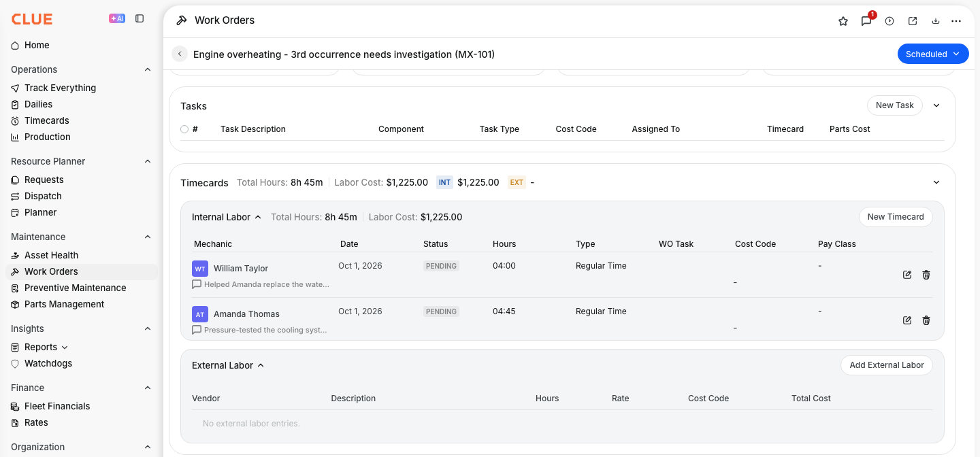This screenshot has height=457, width=980.
Task: Click the INT labor cost badge
Action: 444,182
